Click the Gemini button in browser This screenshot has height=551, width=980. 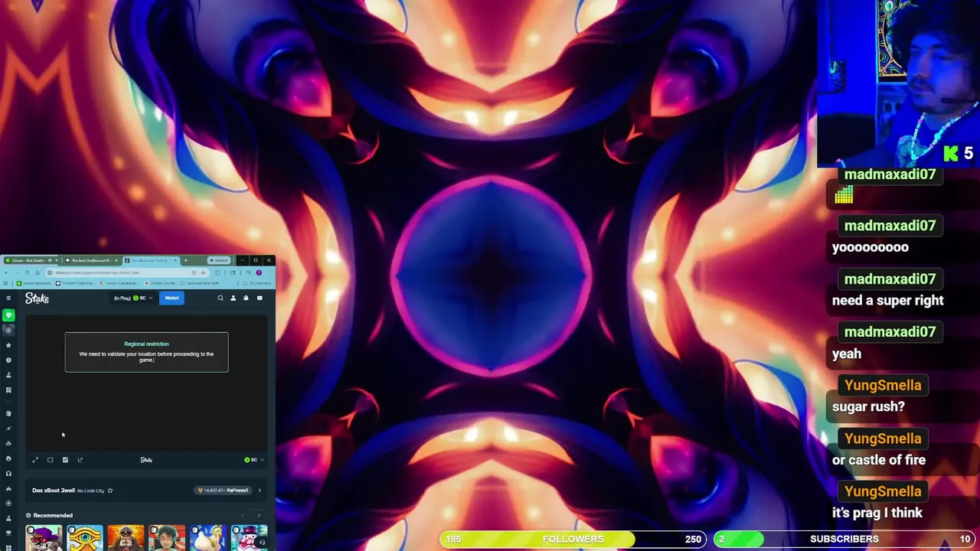pyautogui.click(x=218, y=260)
